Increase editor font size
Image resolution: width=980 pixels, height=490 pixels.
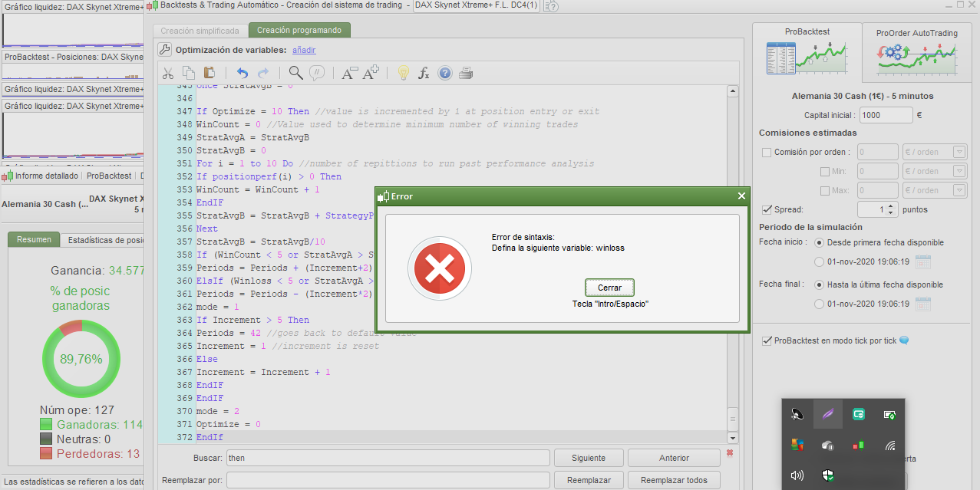(371, 74)
